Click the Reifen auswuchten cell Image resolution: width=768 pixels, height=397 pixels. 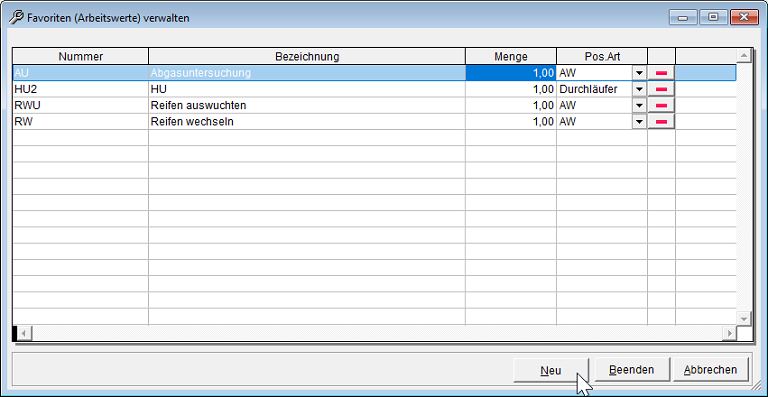(307, 105)
